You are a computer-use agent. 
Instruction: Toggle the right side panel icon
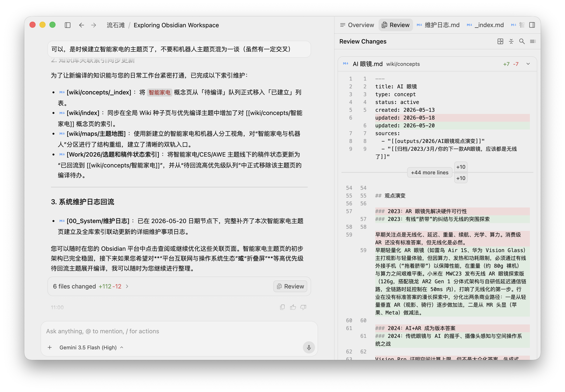pyautogui.click(x=532, y=25)
